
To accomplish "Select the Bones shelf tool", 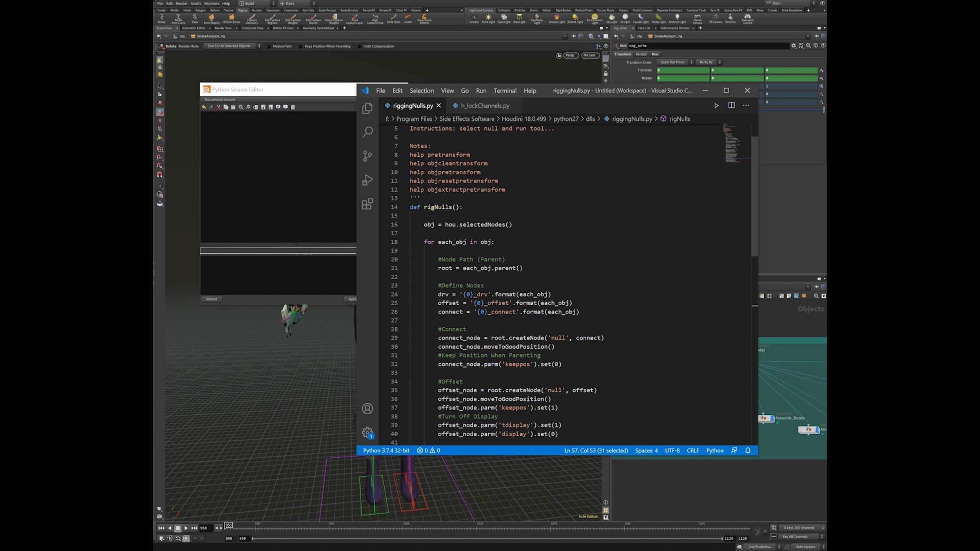I will (162, 19).
